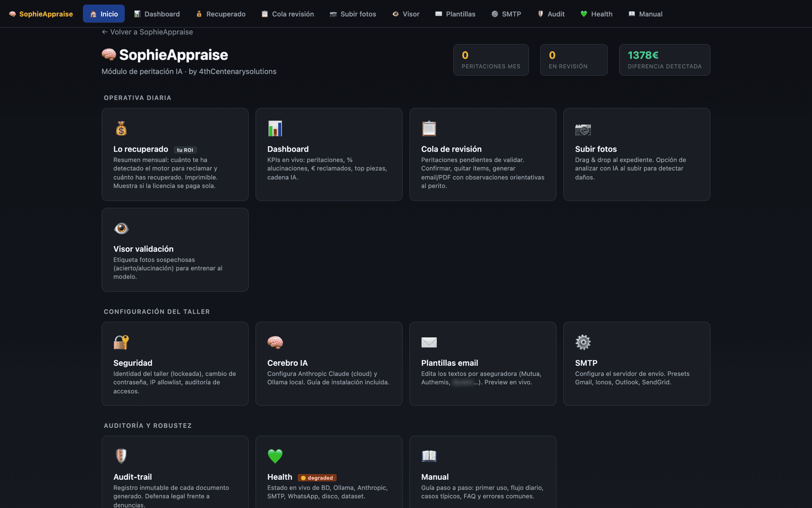812x508 pixels.
Task: Click the house icon on Inicio tab
Action: (93, 14)
